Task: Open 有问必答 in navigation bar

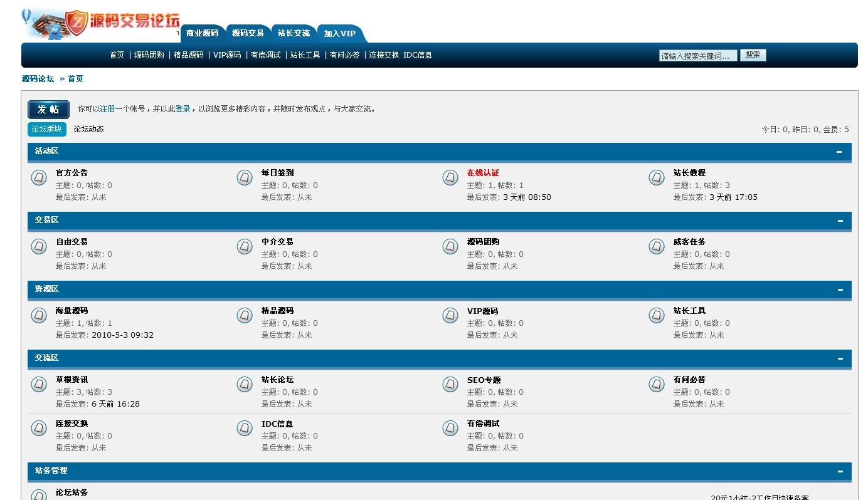Action: 345,55
